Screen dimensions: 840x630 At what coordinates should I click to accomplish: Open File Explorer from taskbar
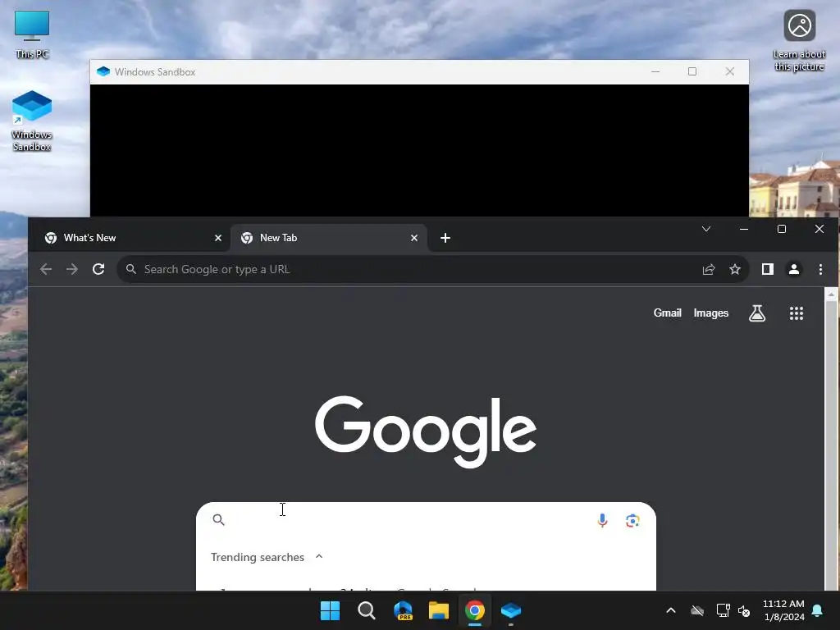point(439,610)
